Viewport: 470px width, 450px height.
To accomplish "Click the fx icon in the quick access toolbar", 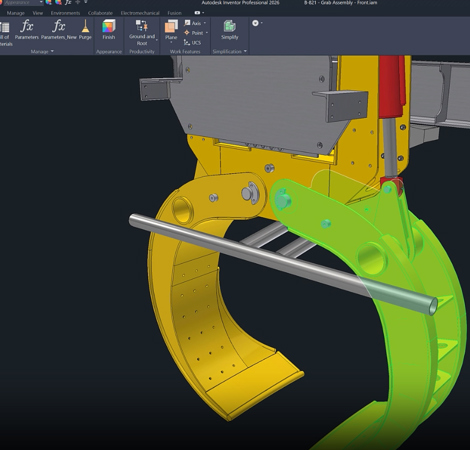I will pos(68,2).
